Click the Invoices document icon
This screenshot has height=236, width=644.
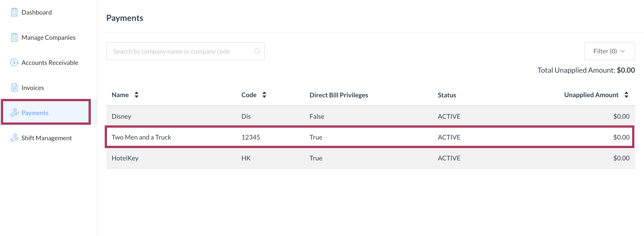pyautogui.click(x=14, y=87)
